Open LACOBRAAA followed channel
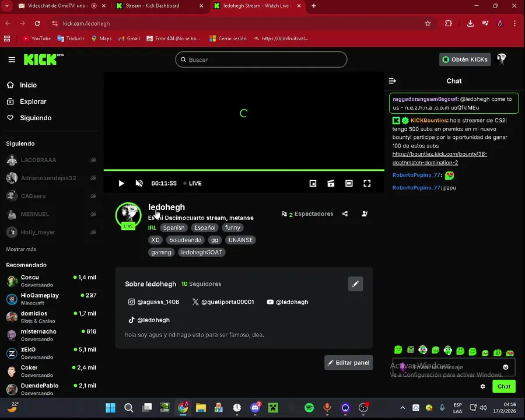 pyautogui.click(x=51, y=160)
